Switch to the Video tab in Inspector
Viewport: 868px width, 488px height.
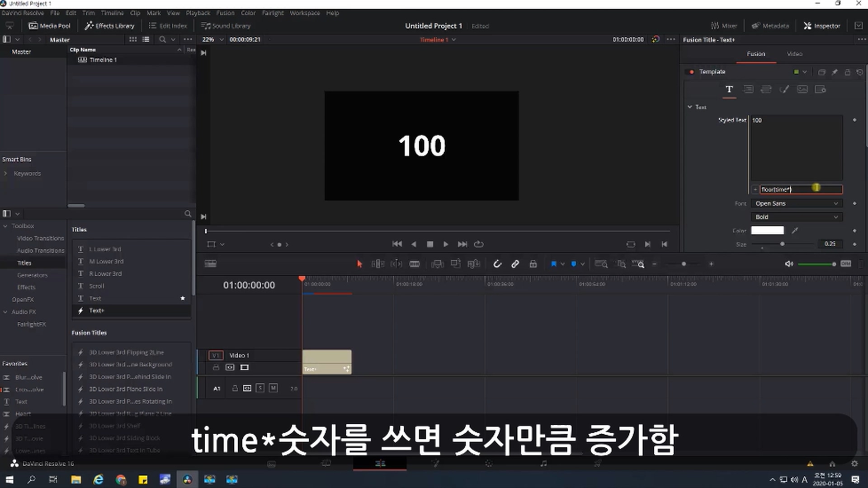coord(794,54)
